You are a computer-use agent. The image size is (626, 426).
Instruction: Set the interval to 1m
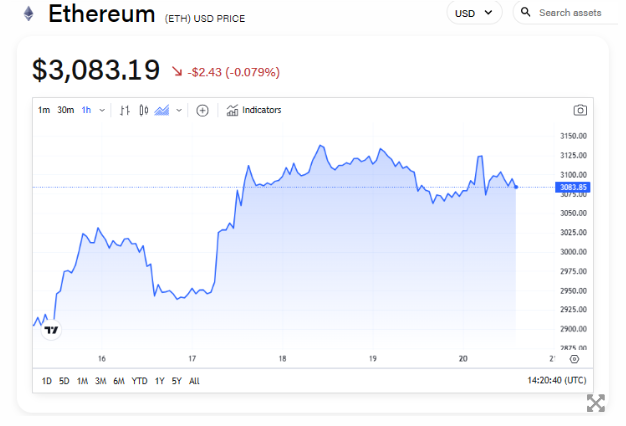[x=44, y=110]
